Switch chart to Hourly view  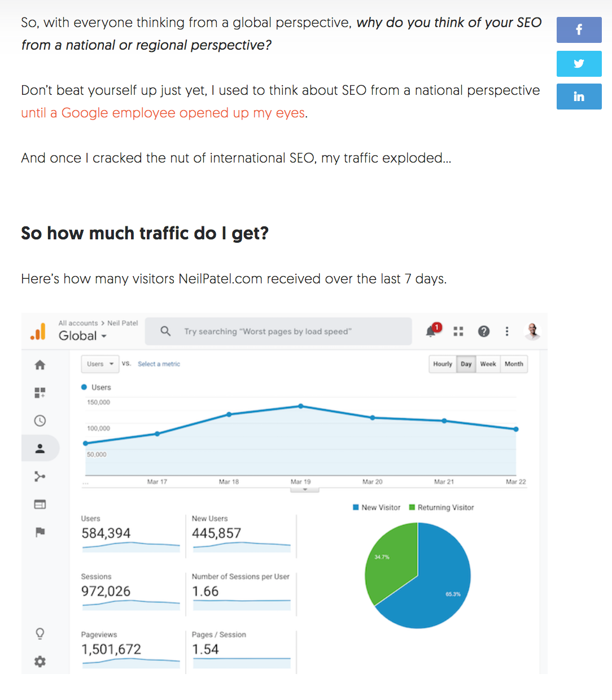coord(443,364)
